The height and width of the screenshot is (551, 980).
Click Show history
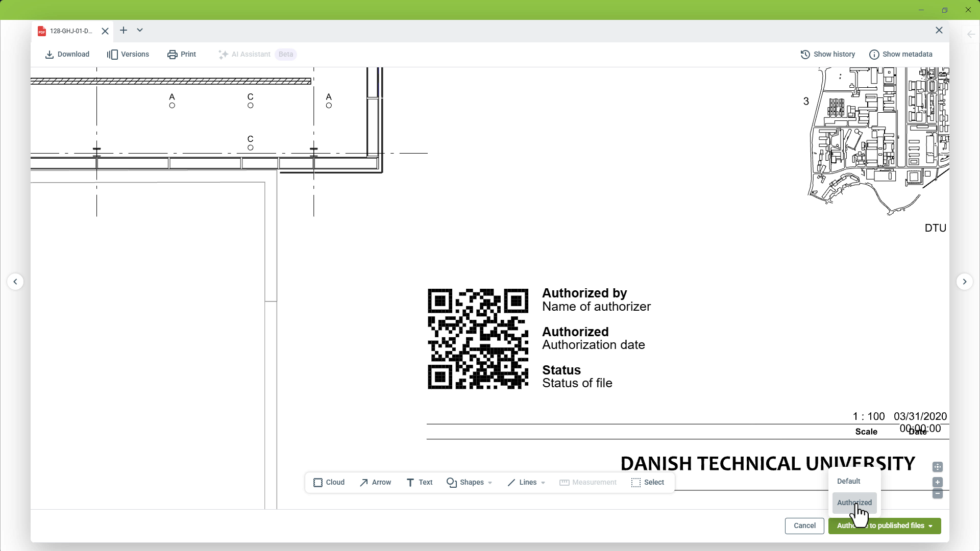pos(827,55)
